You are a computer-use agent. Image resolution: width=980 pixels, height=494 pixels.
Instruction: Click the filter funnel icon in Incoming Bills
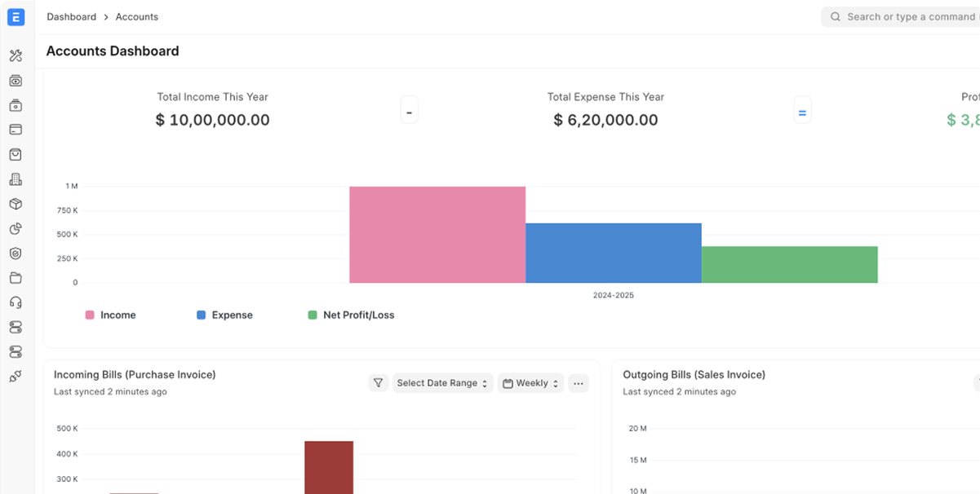(378, 383)
